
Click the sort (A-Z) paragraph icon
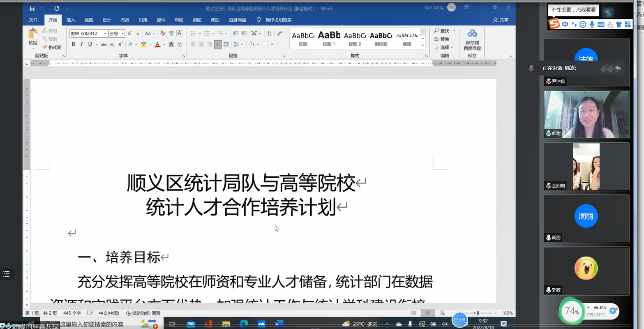coord(269,33)
